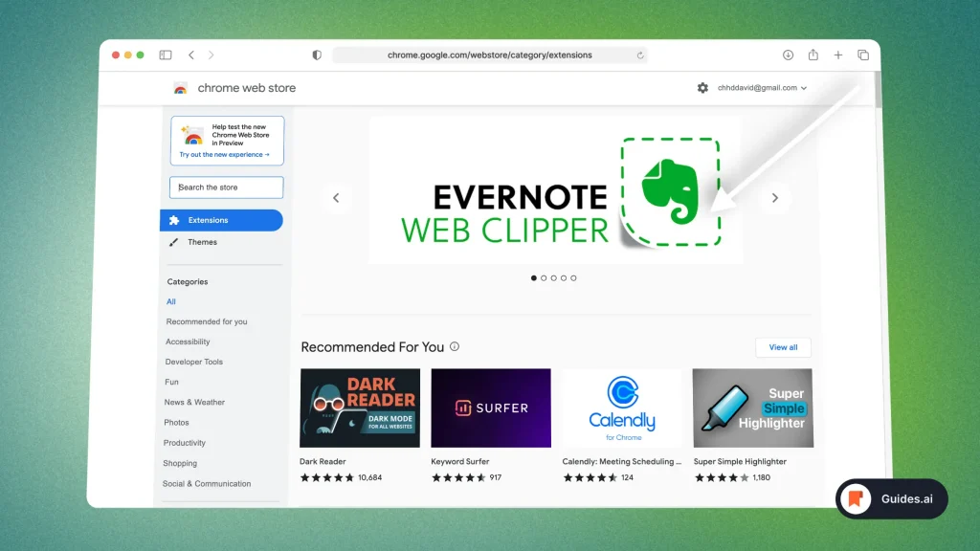This screenshot has width=980, height=551.
Task: Show the tab overview icon
Action: [863, 55]
